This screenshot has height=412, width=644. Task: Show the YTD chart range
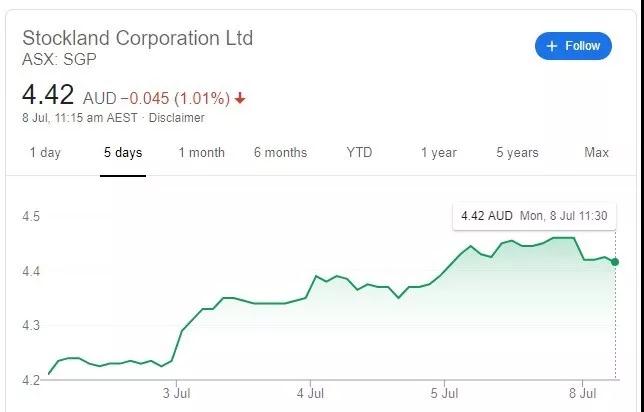click(x=359, y=153)
